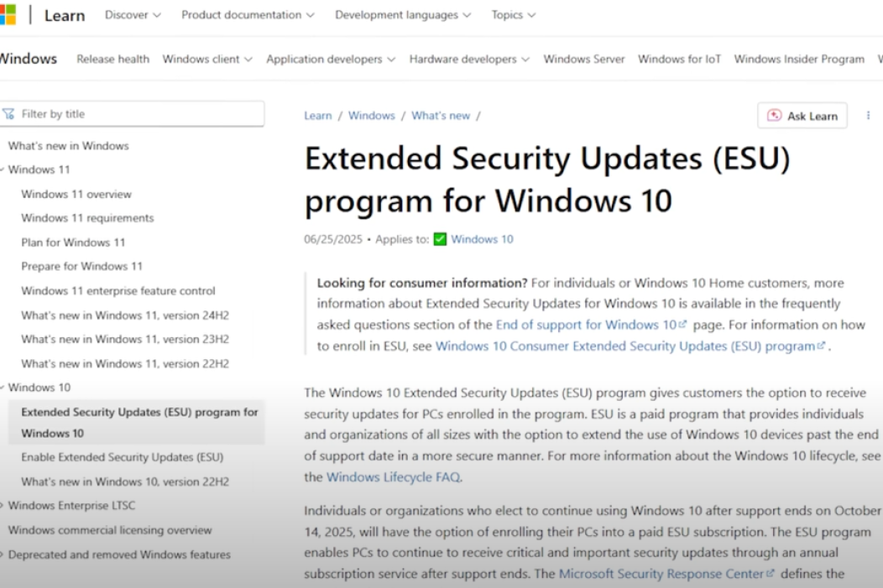883x588 pixels.
Task: Open the more options vertical dots menu
Action: pyautogui.click(x=868, y=116)
